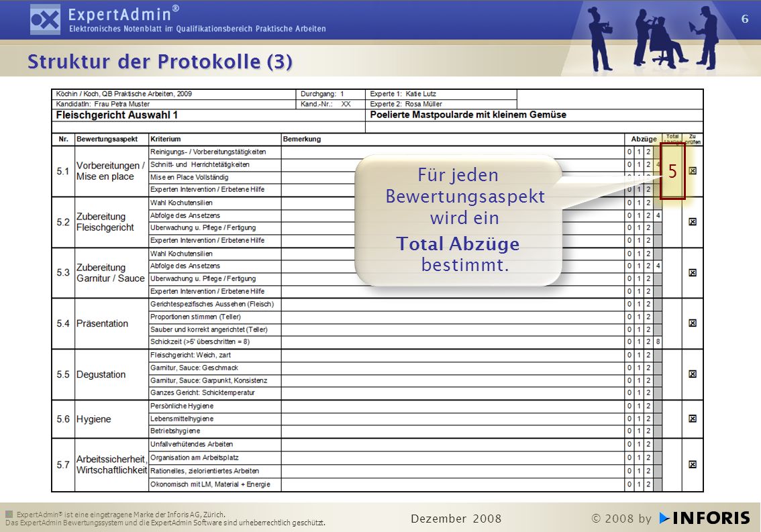Click criterion 'Lebensmittelhygiene'
Image resolution: width=761 pixels, height=532 pixels.
[182, 419]
